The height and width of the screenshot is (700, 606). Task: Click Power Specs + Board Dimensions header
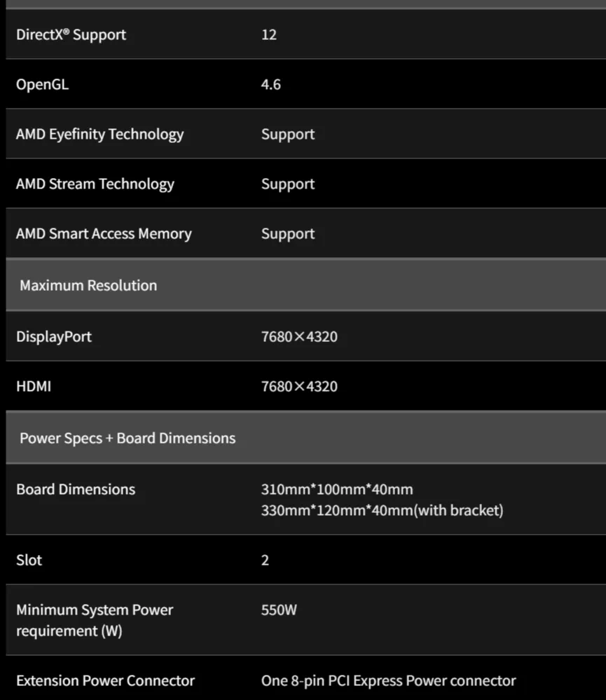[306, 438]
